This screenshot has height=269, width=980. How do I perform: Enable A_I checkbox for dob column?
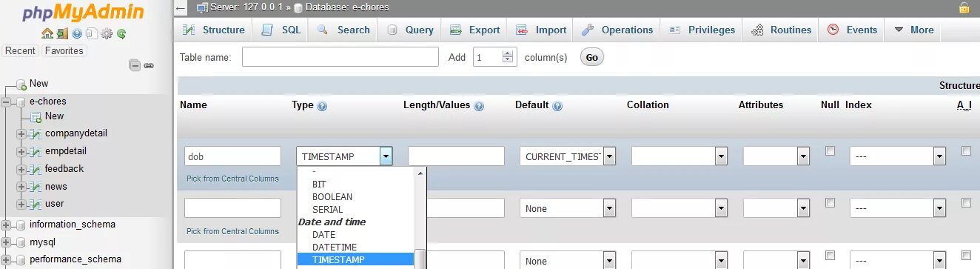click(966, 151)
